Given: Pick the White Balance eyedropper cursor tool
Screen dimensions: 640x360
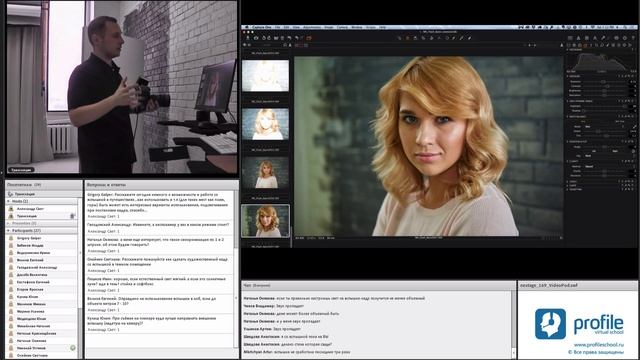Looking at the screenshot, I should (462, 38).
